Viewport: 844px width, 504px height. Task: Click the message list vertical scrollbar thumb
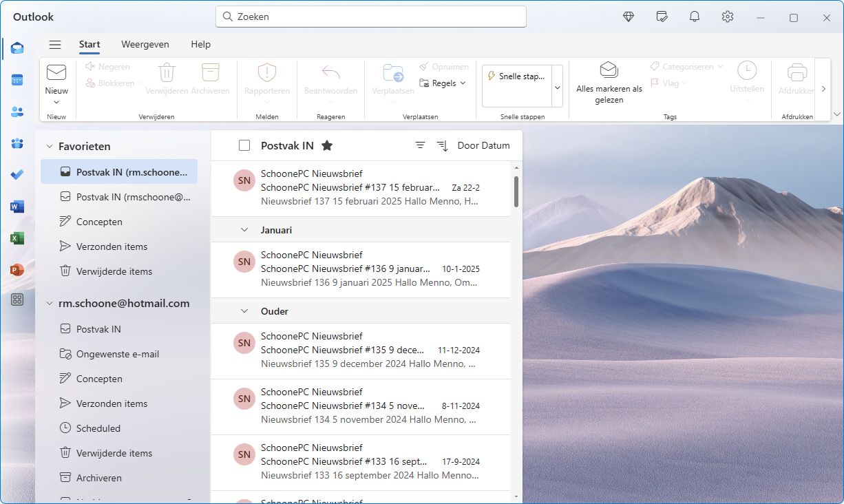tap(516, 191)
